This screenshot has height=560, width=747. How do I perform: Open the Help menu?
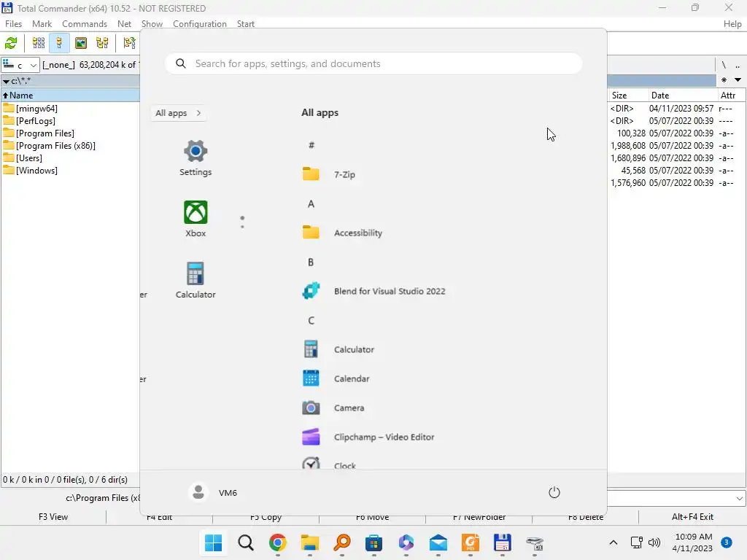coord(732,24)
